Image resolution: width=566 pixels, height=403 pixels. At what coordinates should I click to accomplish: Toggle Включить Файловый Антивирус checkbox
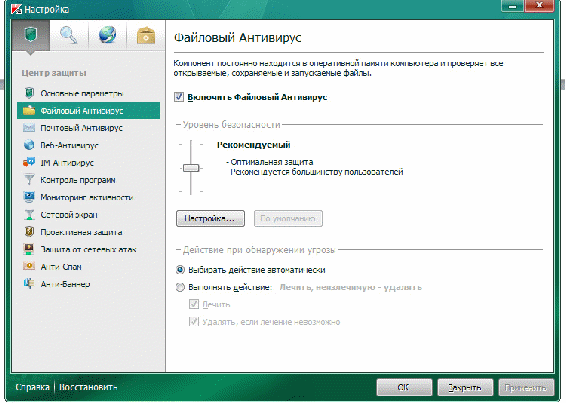179,97
